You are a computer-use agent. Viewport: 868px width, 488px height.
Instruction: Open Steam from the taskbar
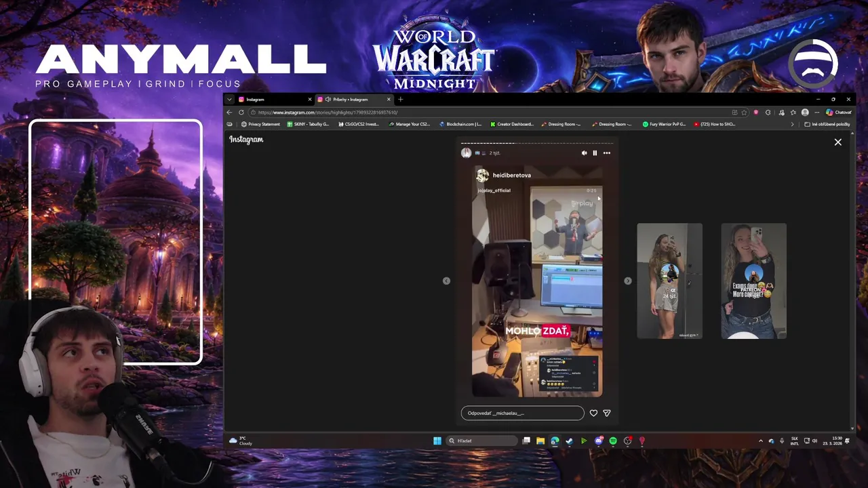569,441
